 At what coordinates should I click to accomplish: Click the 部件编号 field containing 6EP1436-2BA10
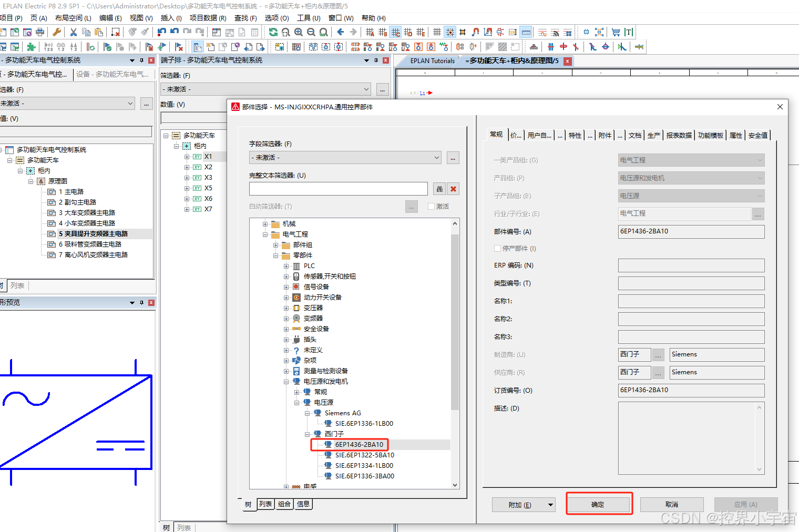[x=691, y=231]
